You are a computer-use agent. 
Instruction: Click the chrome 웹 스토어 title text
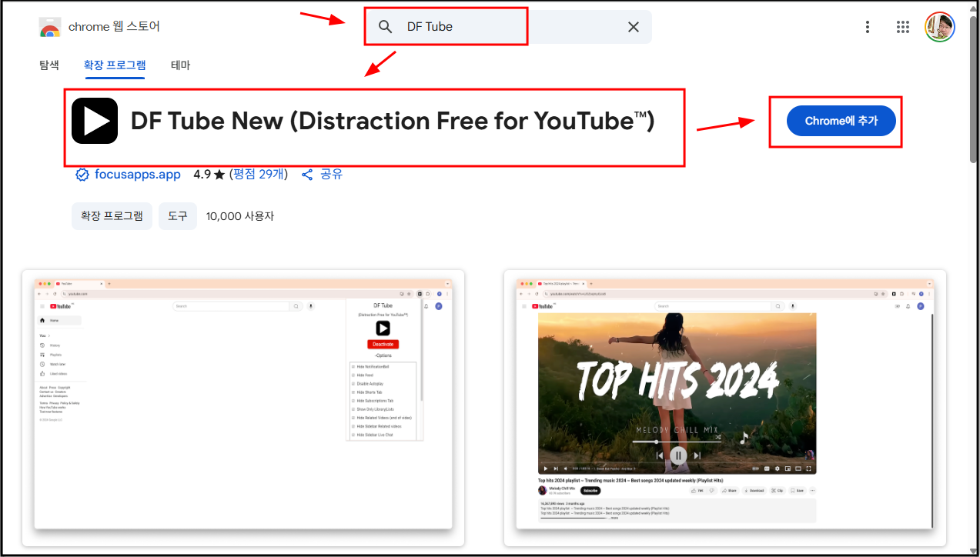coord(114,27)
